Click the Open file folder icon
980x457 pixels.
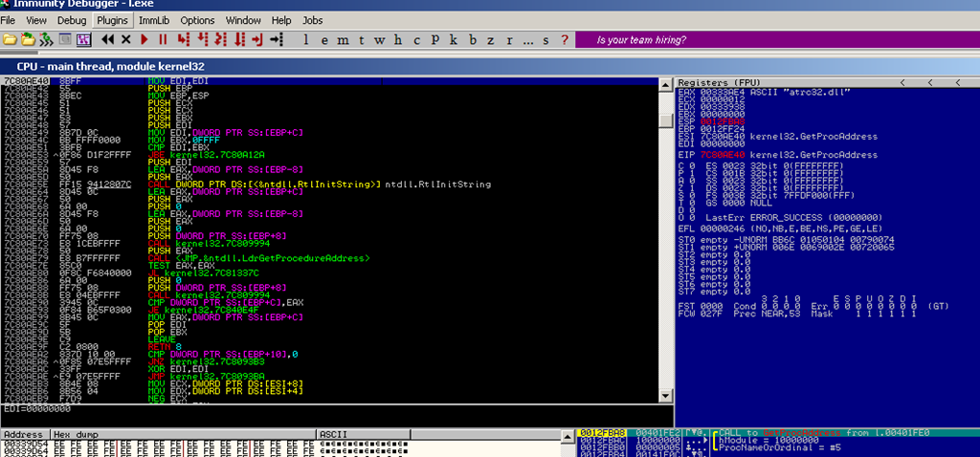pyautogui.click(x=10, y=39)
